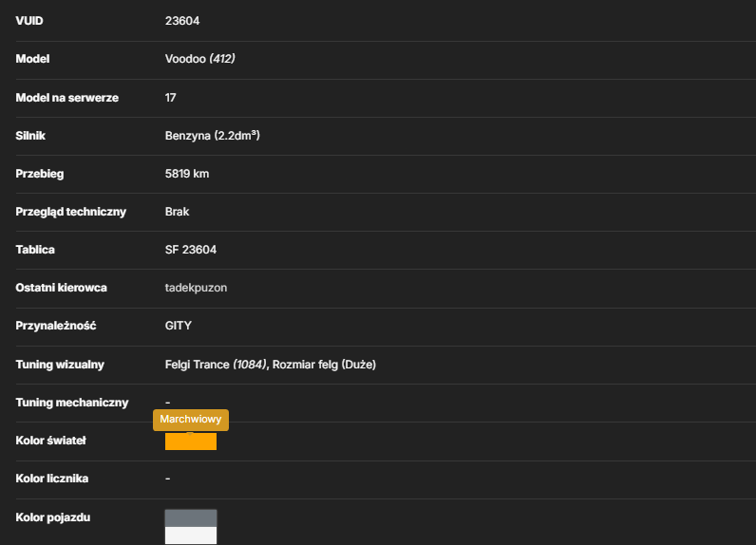Click the Model na serwerze value 17
Screen dimensions: 756x545
pyautogui.click(x=170, y=98)
